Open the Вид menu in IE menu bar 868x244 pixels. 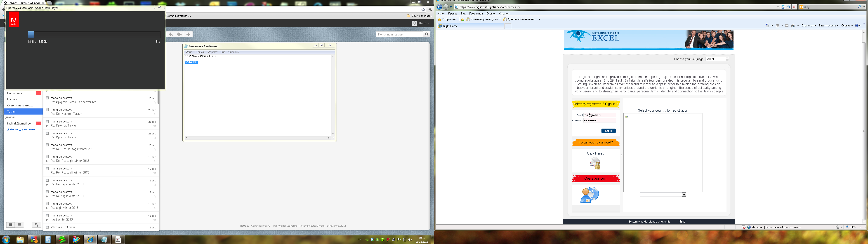(463, 14)
